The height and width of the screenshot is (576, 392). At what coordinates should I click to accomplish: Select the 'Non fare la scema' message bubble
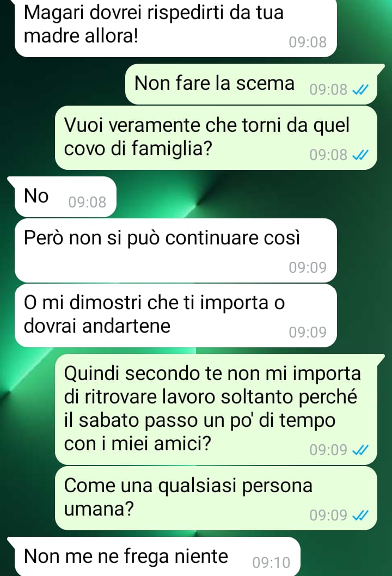click(x=252, y=84)
